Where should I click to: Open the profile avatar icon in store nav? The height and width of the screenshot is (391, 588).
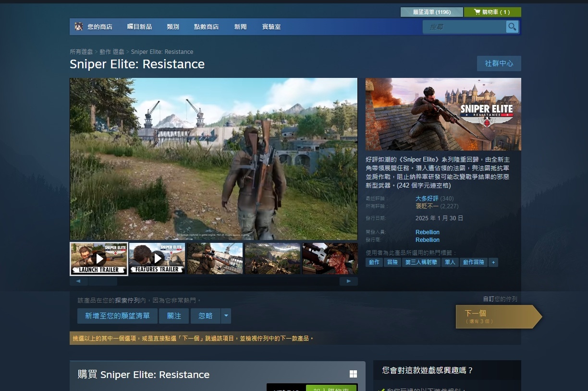(79, 27)
